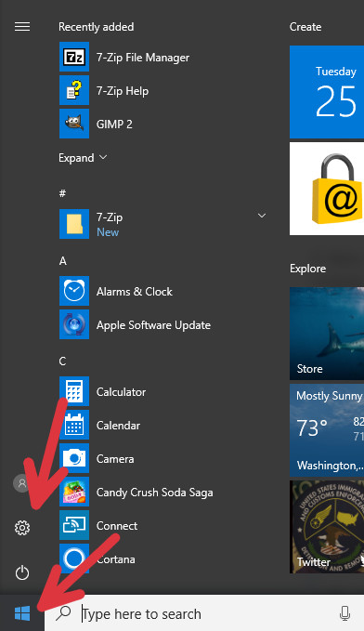Click the Power button icon

22,572
